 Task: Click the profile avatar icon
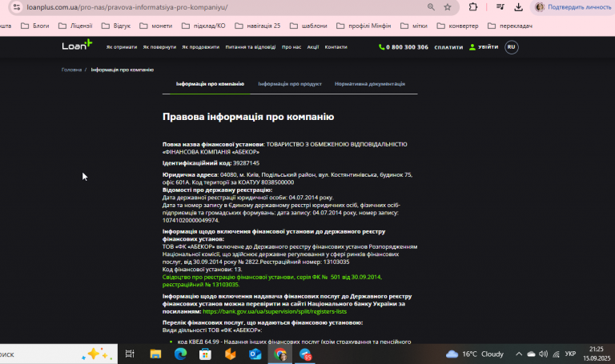[x=540, y=7]
